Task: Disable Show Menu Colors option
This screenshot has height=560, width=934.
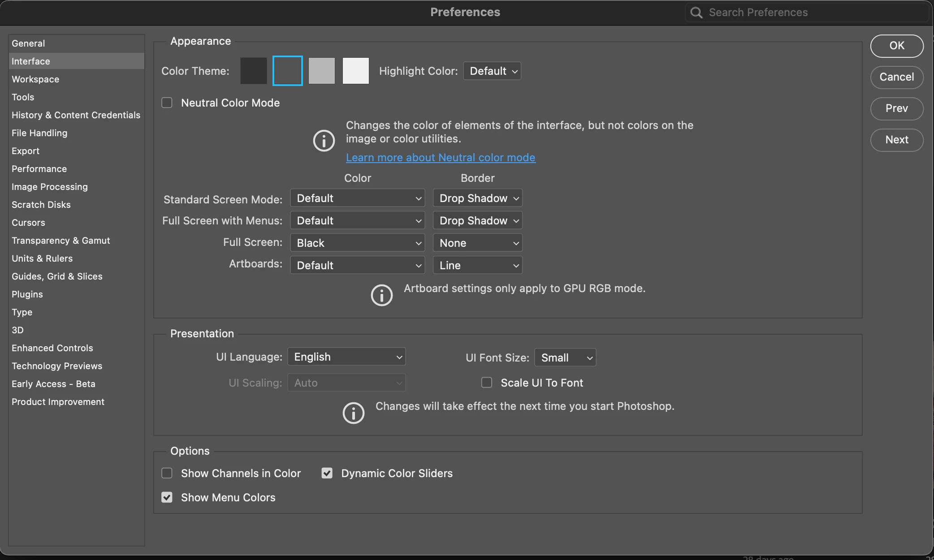Action: tap(167, 498)
